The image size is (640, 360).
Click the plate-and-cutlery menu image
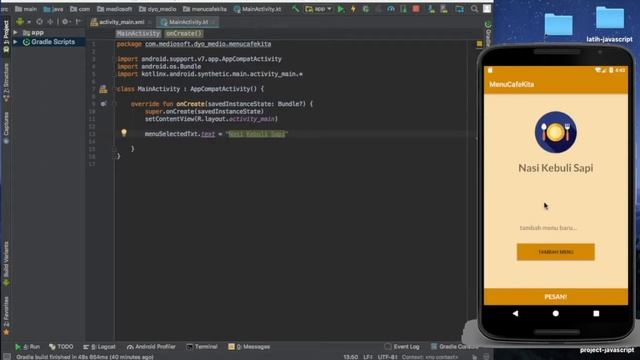click(x=556, y=132)
